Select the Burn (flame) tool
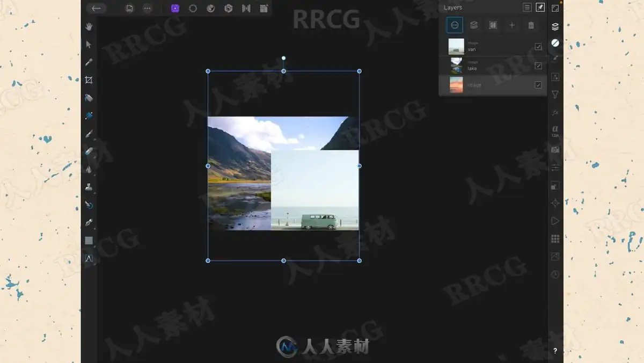This screenshot has width=644, height=363. point(89,169)
